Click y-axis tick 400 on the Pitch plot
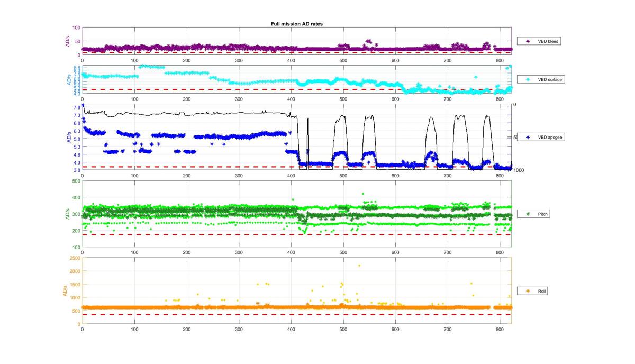This screenshot has height=364, width=635. (x=76, y=197)
